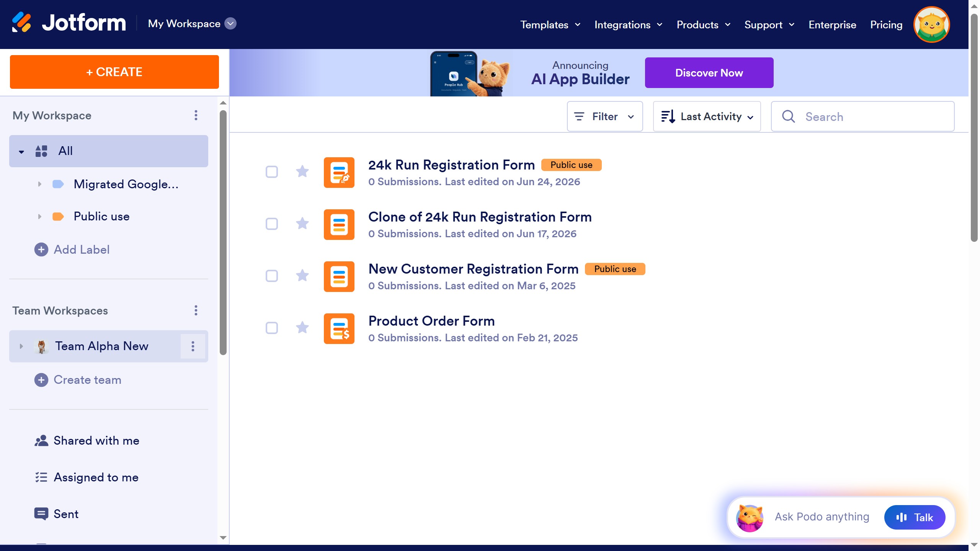Click the Assigned to me list icon

tap(41, 478)
